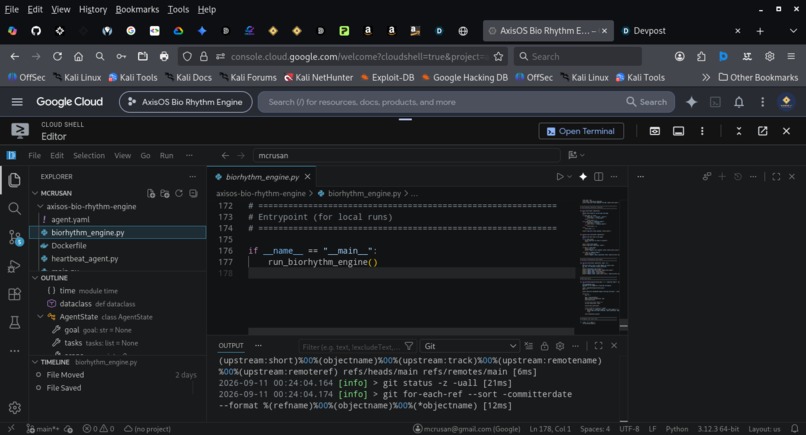Screen dimensions: 806x435
Task: Collapse the AgentState class in Outline
Action: click(41, 317)
